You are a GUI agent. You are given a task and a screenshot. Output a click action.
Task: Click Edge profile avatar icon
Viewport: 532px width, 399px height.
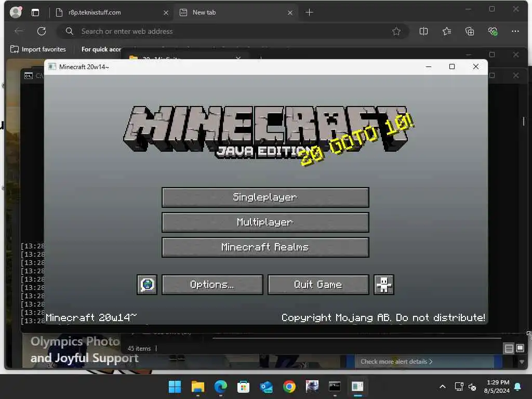(16, 12)
